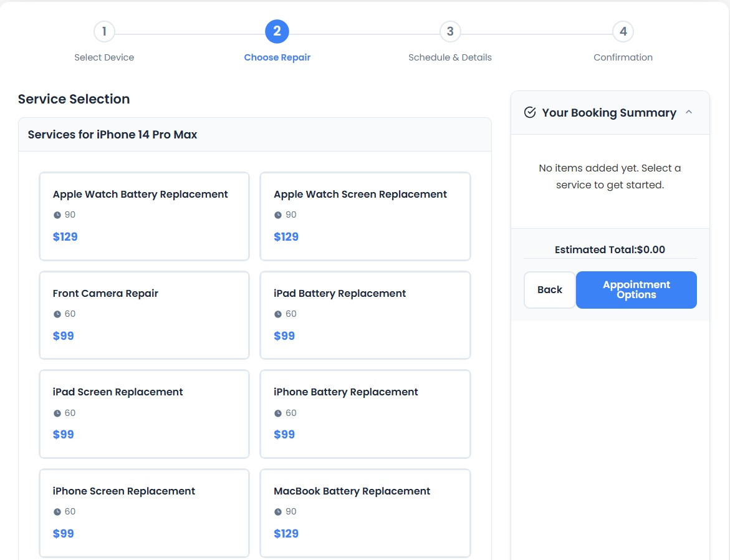Click the Your Booking Summary title
The image size is (730, 560).
(x=609, y=113)
